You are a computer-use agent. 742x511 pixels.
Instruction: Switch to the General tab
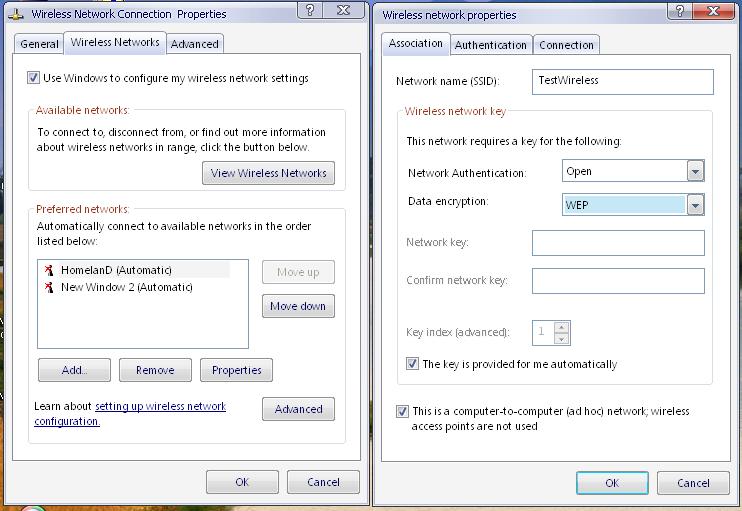pyautogui.click(x=40, y=44)
